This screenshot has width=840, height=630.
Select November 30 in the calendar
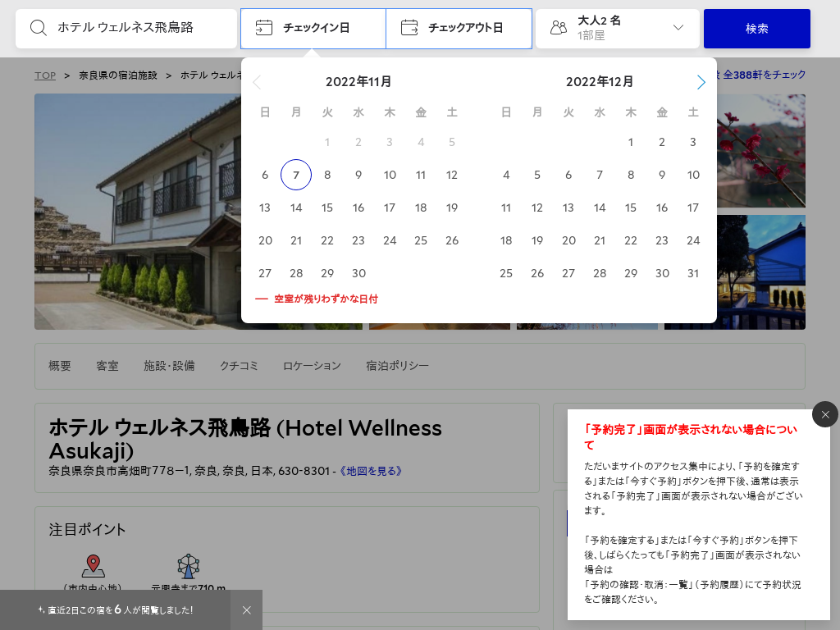[358, 273]
